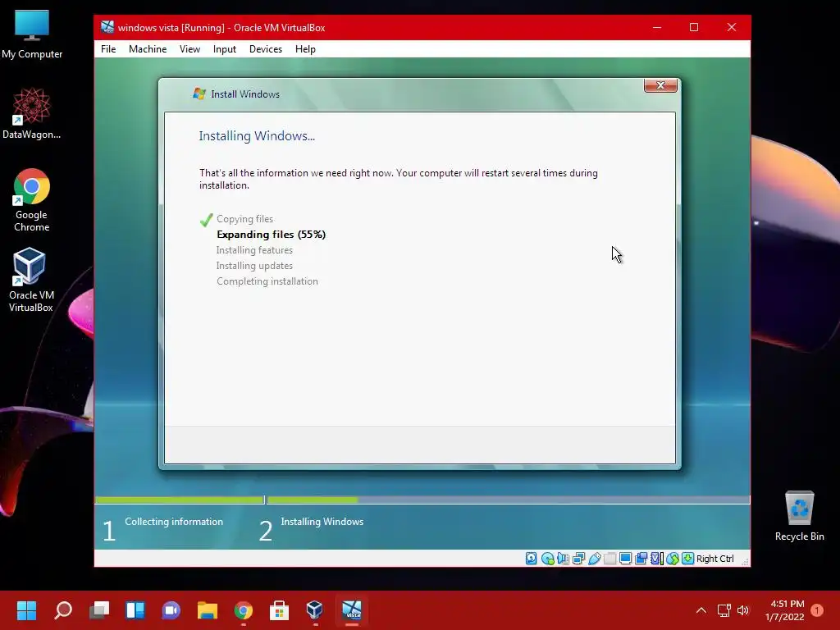The height and width of the screenshot is (630, 840).
Task: Open File Explorer from the taskbar
Action: pyautogui.click(x=208, y=610)
